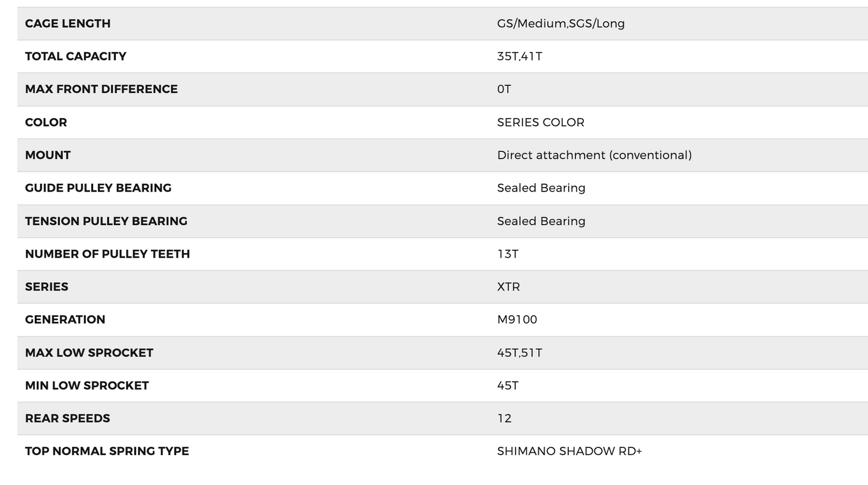Click the SERIES COLOR value text
Screen dimensions: 868x485
[x=541, y=122]
